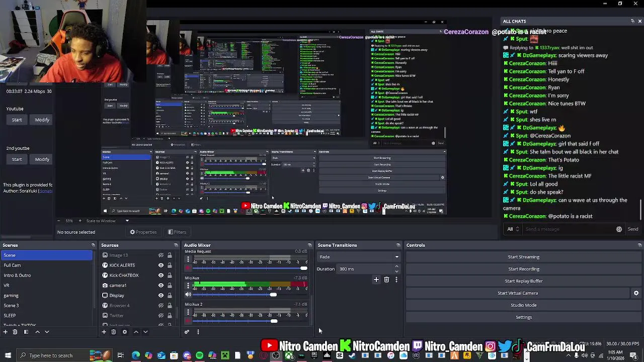Click Start Replay Buffer button
The image size is (644, 362).
[523, 281]
